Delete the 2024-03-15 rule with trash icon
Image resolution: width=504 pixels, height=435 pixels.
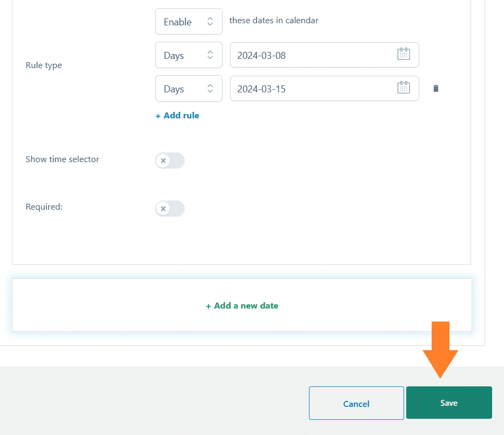(x=436, y=89)
